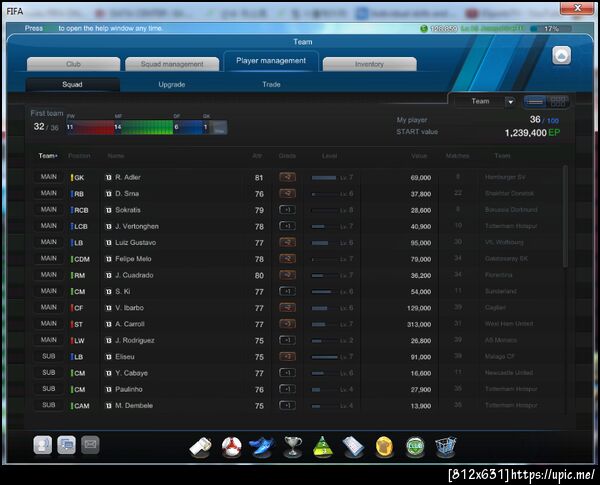Switch to list view mode
Screen dimensions: 600x485
pos(535,101)
